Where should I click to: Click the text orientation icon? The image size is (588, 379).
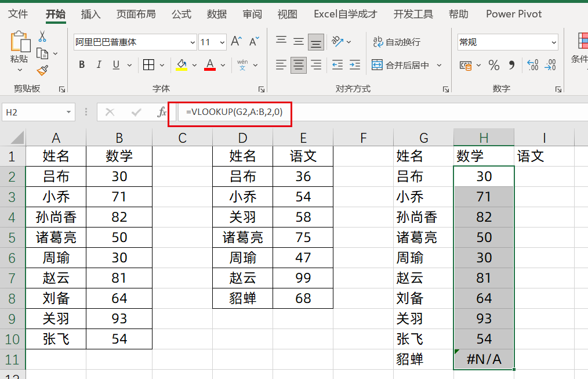[337, 42]
